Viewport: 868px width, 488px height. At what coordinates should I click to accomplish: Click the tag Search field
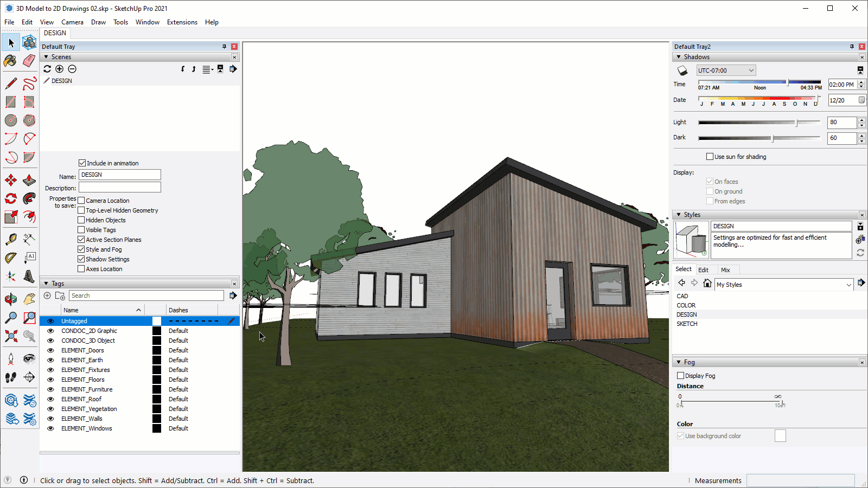[x=146, y=296]
